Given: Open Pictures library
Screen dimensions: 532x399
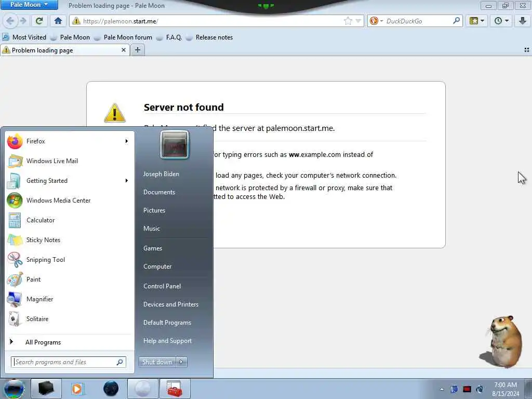Looking at the screenshot, I should pos(154,210).
